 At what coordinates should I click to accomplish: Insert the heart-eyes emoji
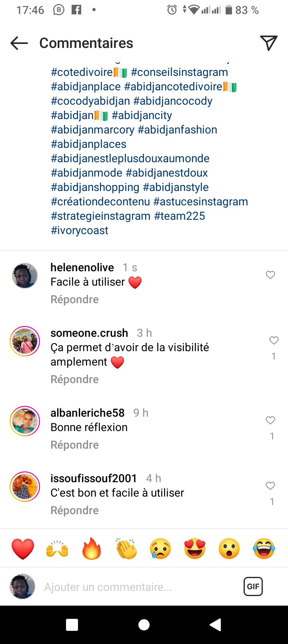click(x=195, y=548)
